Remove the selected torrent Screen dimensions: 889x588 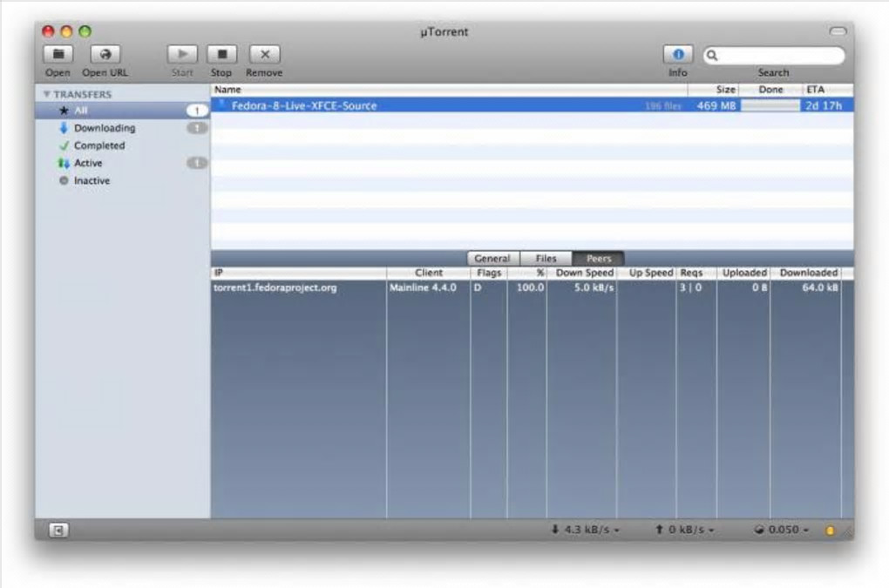(265, 54)
